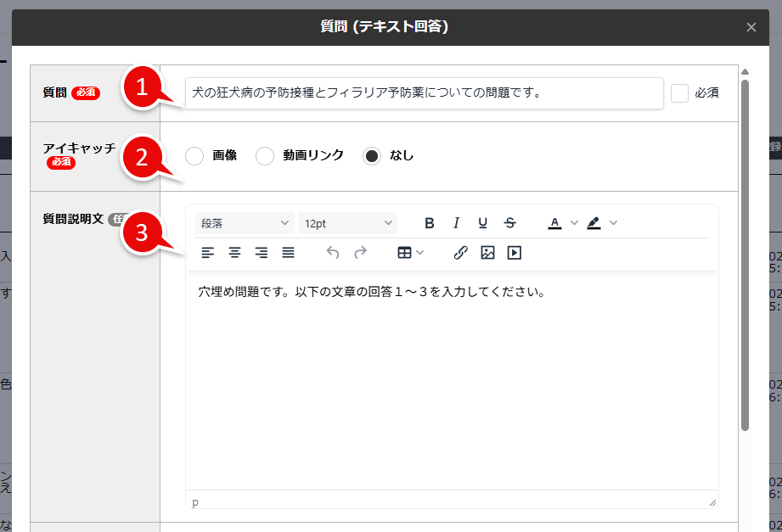Image resolution: width=782 pixels, height=532 pixels.
Task: Insert a video into the description
Action: pos(514,252)
